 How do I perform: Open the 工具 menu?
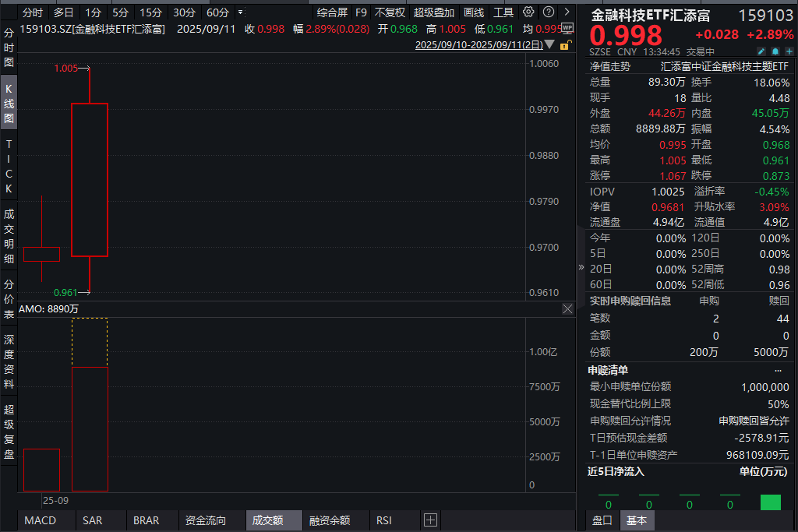[x=503, y=12]
